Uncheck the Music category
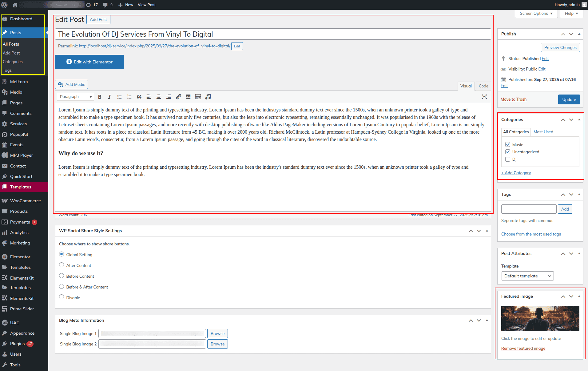 [x=508, y=145]
